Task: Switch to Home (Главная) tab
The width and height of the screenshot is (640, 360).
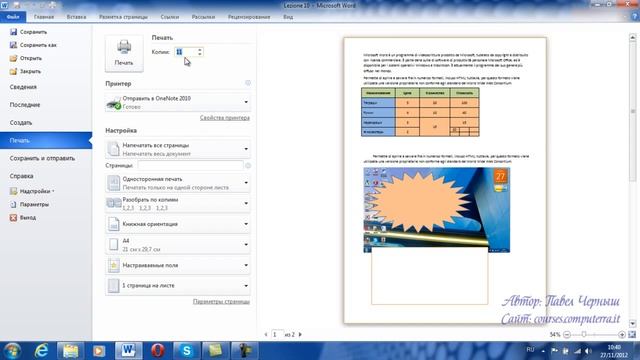Action: [x=44, y=17]
